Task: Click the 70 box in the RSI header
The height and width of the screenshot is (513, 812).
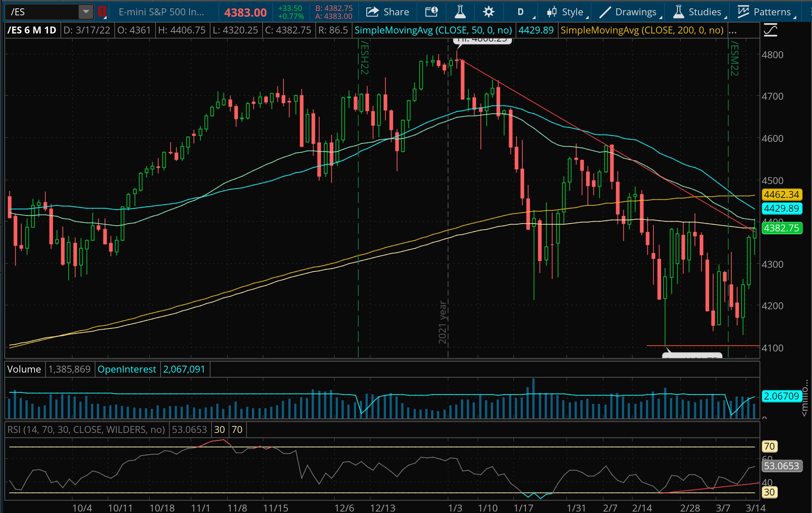Action: click(237, 430)
